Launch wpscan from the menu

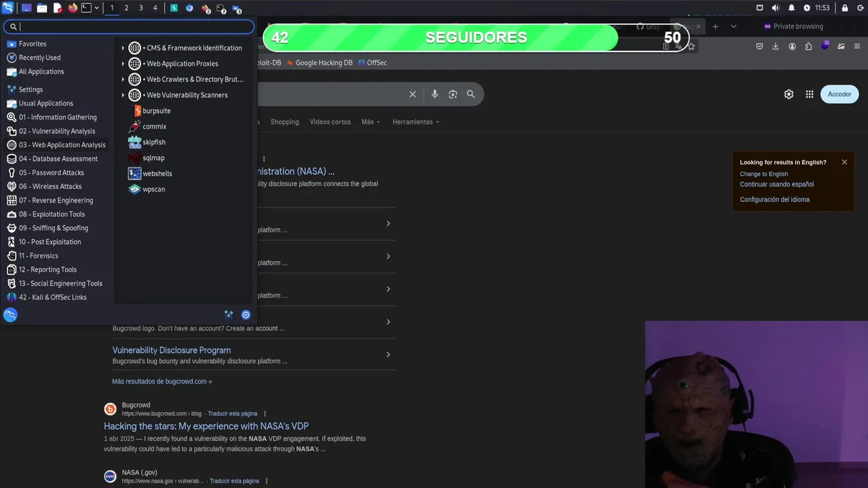pos(153,189)
